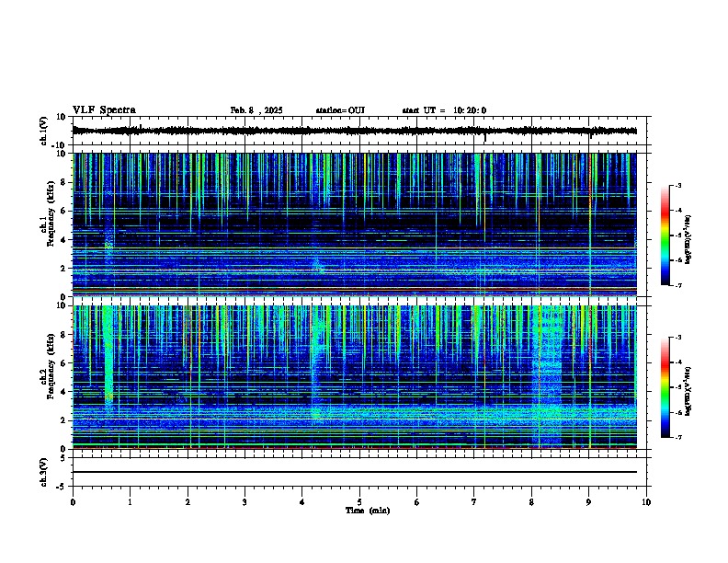The width and height of the screenshot is (728, 563).
Task: Click the '3' tick on the Time axis
Action: [245, 501]
